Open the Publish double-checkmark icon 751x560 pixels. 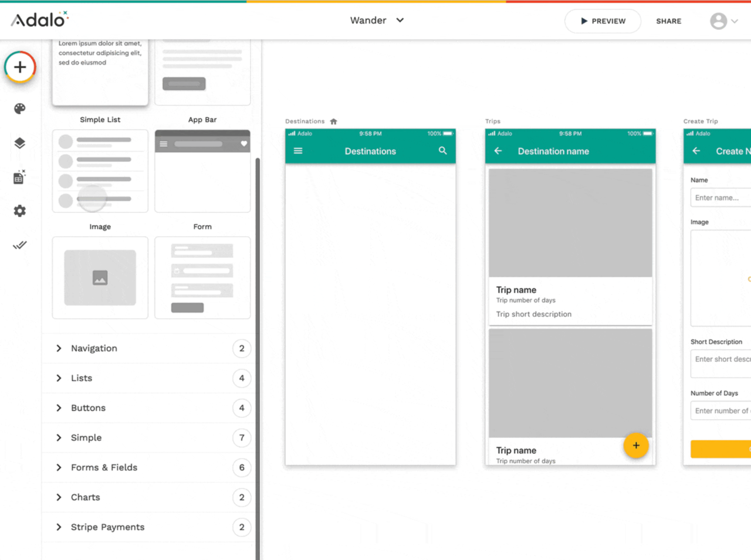pos(20,245)
